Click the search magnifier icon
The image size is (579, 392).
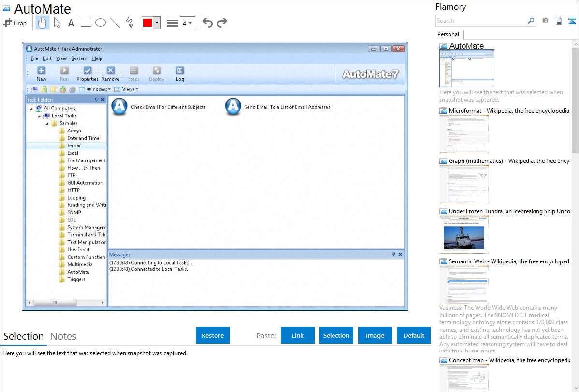531,21
